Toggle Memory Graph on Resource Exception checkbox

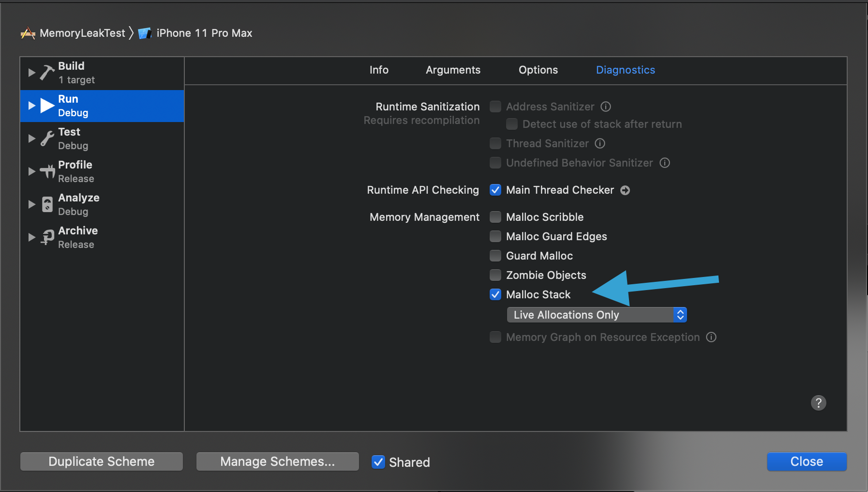click(495, 337)
